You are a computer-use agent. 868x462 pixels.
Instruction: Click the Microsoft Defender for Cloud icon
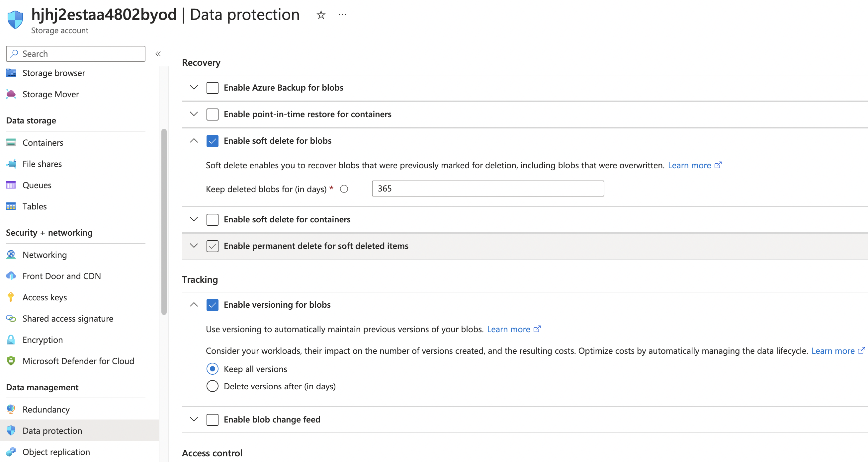tap(11, 361)
